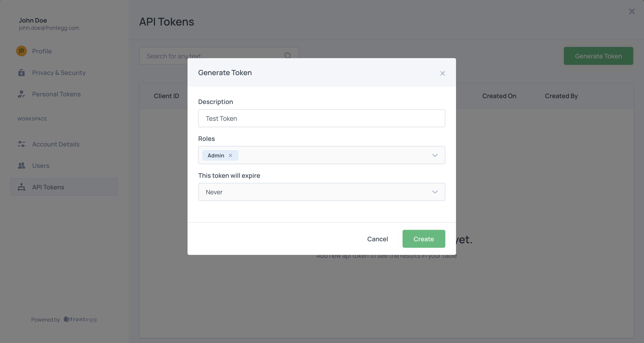Image resolution: width=644 pixels, height=343 pixels.
Task: Click the JD profile avatar icon
Action: point(21,51)
